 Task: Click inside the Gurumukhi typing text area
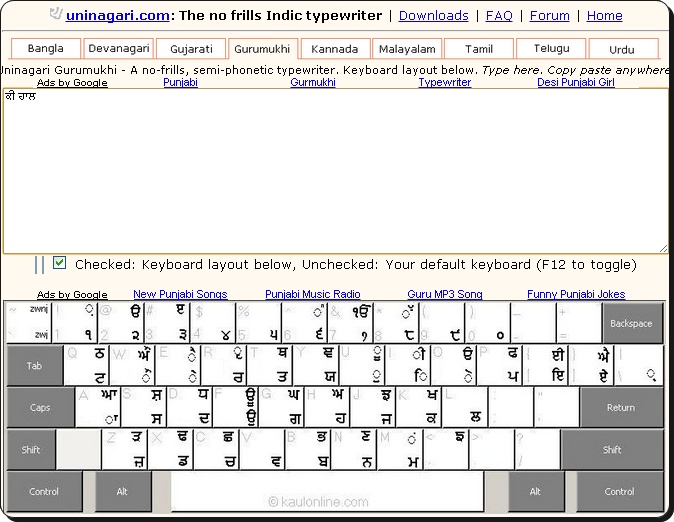click(335, 171)
